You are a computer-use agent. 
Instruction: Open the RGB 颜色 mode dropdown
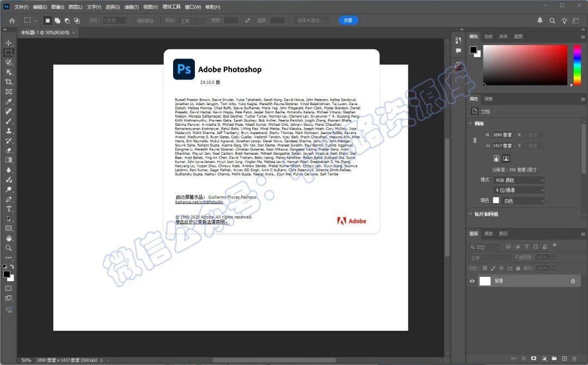click(x=519, y=180)
